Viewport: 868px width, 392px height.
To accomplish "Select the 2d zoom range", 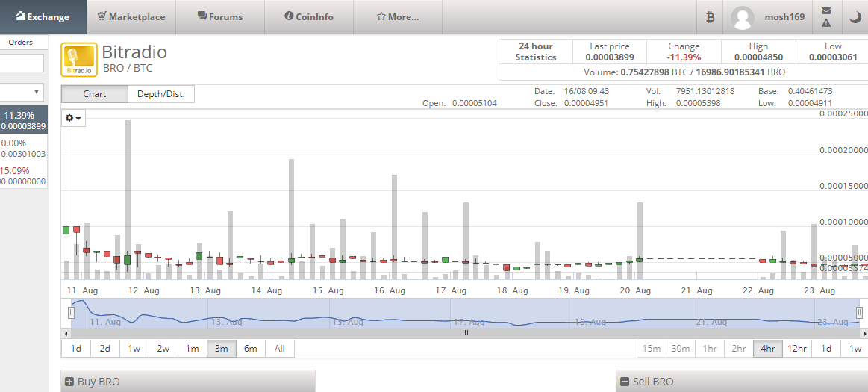I will tap(104, 348).
